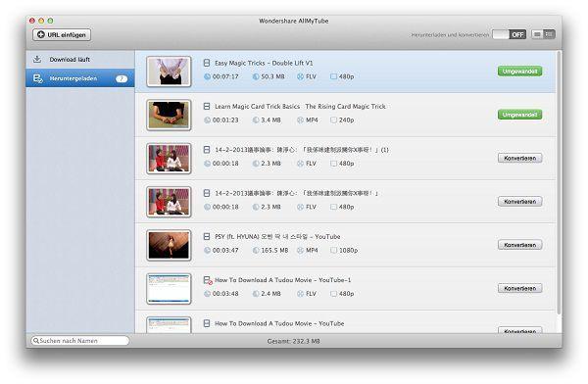Click size icon next to 3.4 MB
This screenshot has width=588, height=384.
256,120
